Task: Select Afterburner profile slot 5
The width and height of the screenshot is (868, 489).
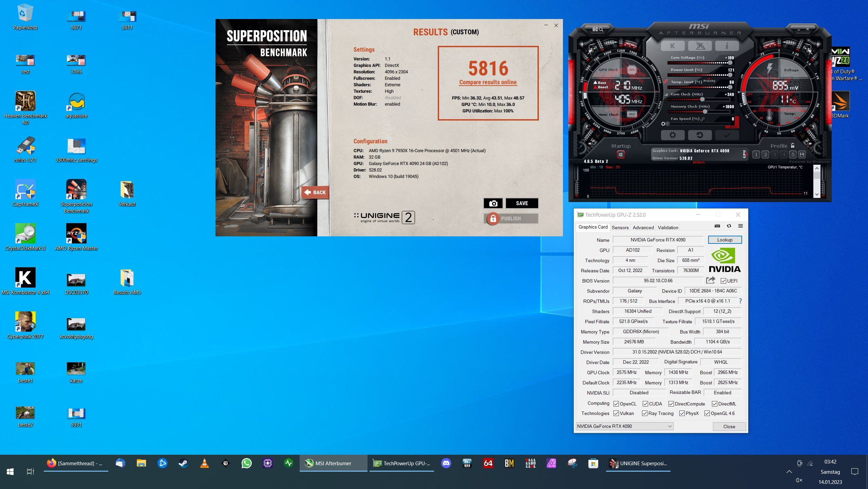Action: coord(793,155)
